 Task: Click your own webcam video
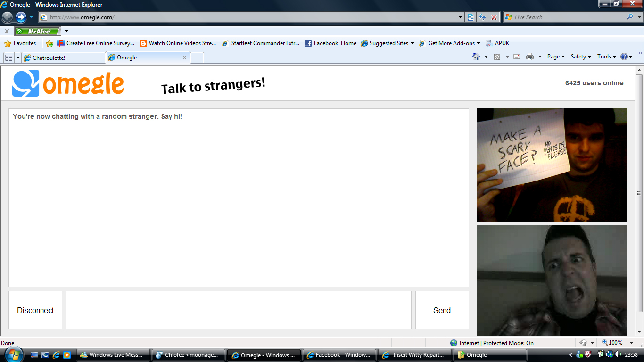[x=552, y=281]
